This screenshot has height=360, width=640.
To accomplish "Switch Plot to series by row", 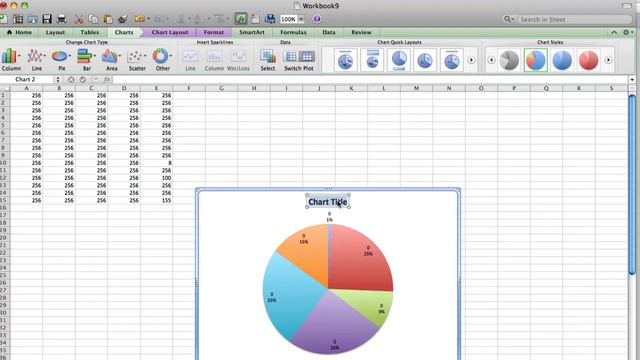I will click(291, 56).
